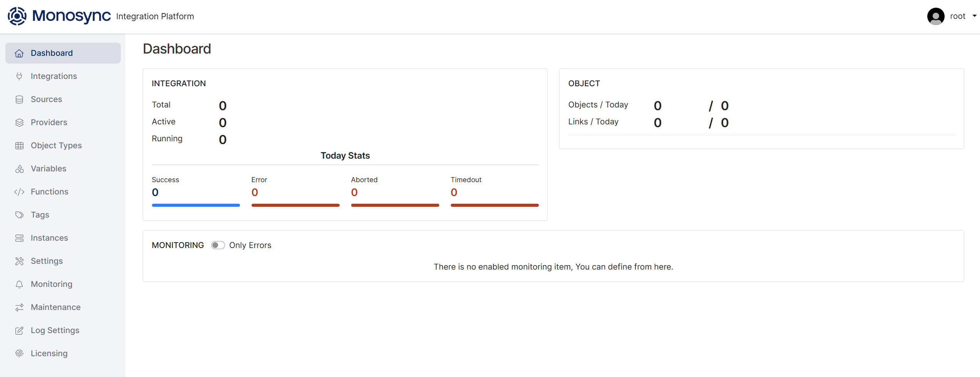Image resolution: width=980 pixels, height=377 pixels.
Task: Click the Licensing fingerprint icon
Action: coord(19,354)
